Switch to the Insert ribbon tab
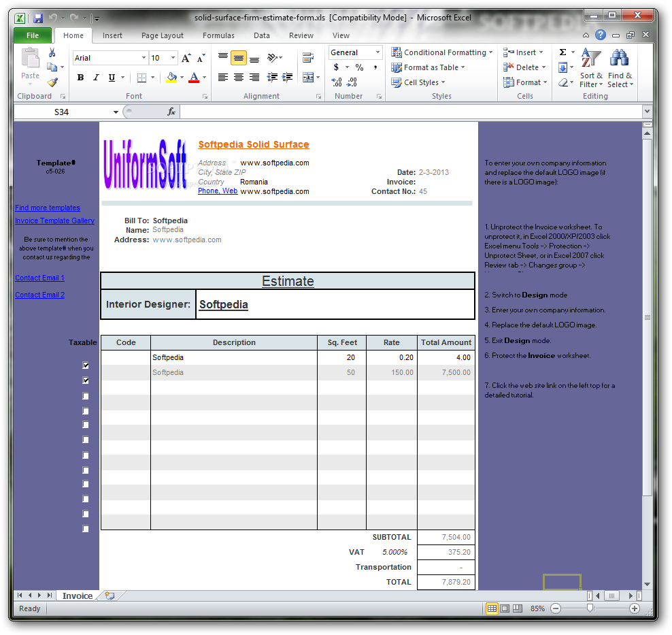Image resolution: width=672 pixels, height=635 pixels. 112,35
